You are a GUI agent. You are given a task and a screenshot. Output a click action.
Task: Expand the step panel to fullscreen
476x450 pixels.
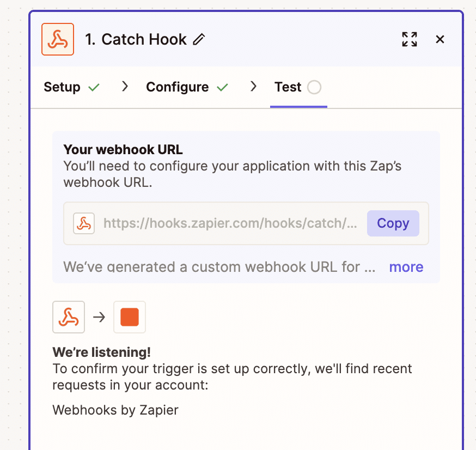coord(409,39)
